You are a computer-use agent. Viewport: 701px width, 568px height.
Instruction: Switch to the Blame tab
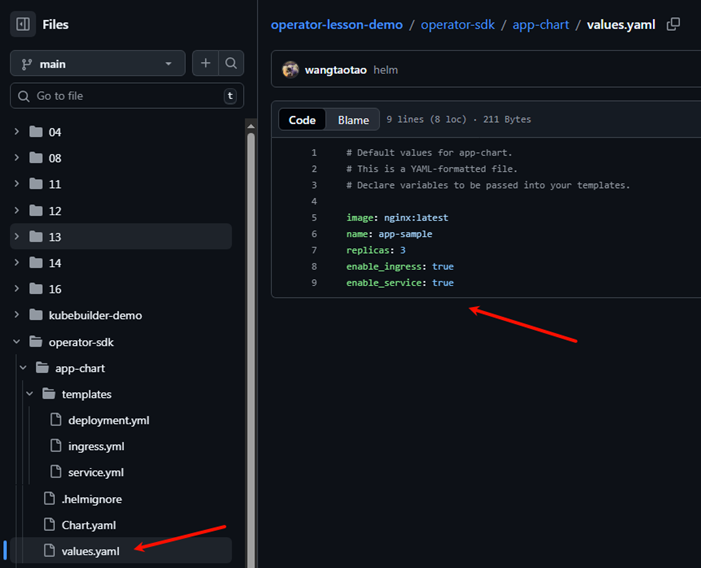tap(353, 120)
